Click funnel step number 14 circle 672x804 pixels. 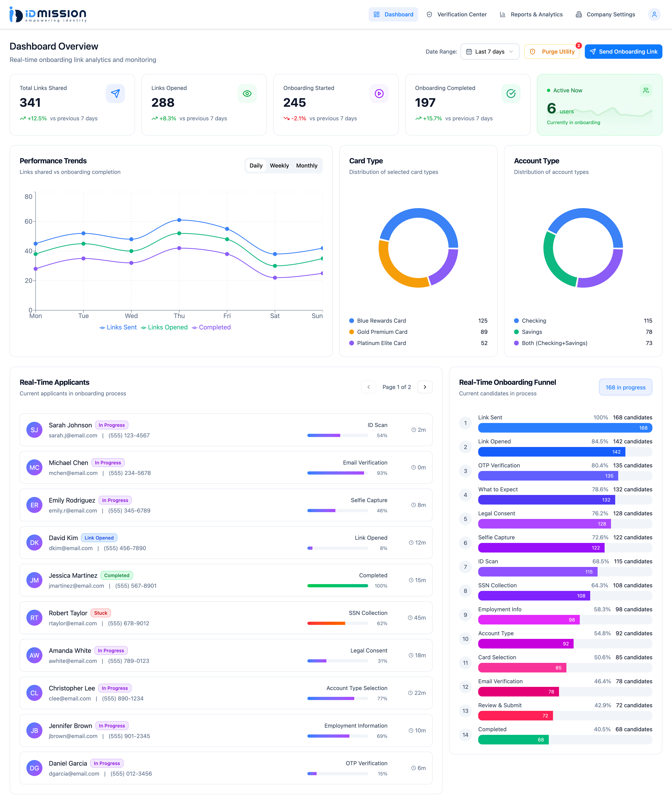(x=465, y=735)
